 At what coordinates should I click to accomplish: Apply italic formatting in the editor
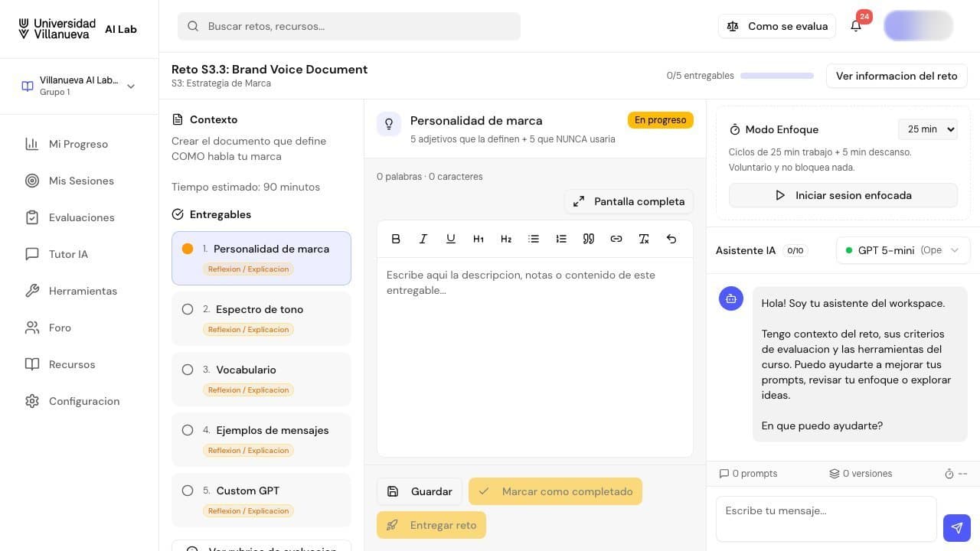[423, 239]
